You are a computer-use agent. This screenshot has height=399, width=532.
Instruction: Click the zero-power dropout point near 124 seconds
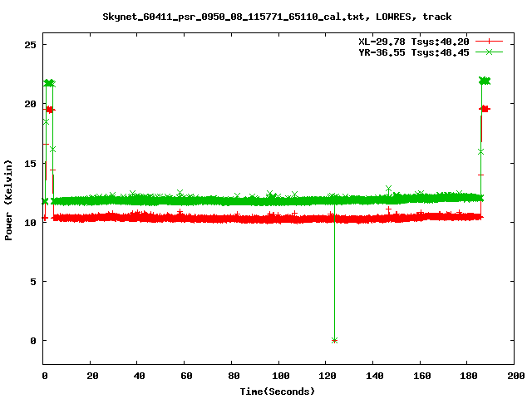pos(334,341)
